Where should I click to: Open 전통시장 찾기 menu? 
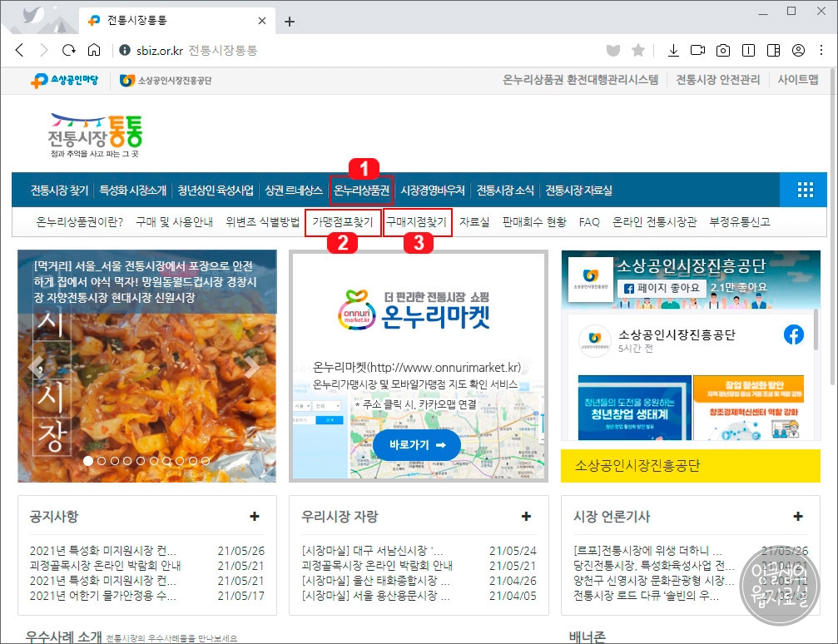(x=59, y=191)
